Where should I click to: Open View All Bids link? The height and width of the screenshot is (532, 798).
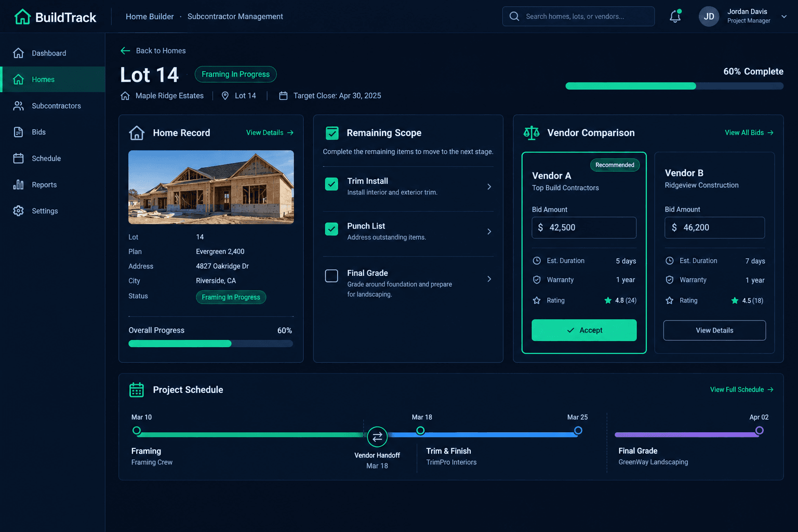[x=749, y=132]
